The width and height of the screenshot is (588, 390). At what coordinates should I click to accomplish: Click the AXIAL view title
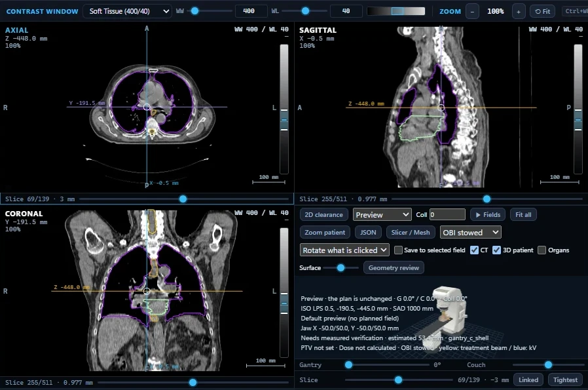point(16,30)
